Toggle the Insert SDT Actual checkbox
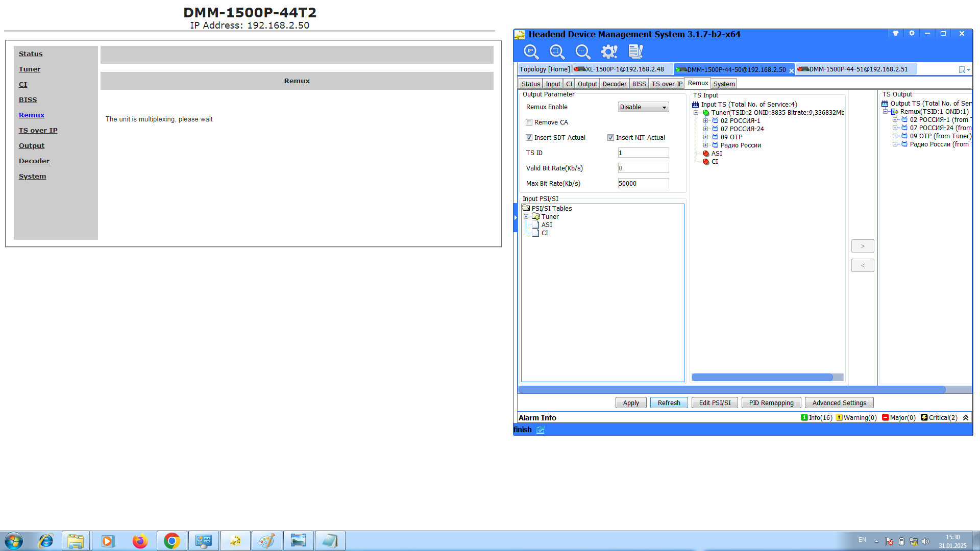 [x=529, y=138]
